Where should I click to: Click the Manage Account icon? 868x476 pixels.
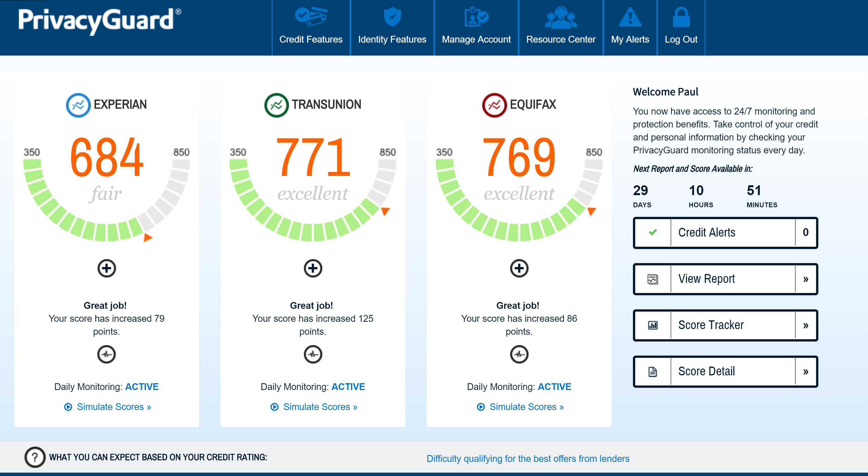click(476, 17)
